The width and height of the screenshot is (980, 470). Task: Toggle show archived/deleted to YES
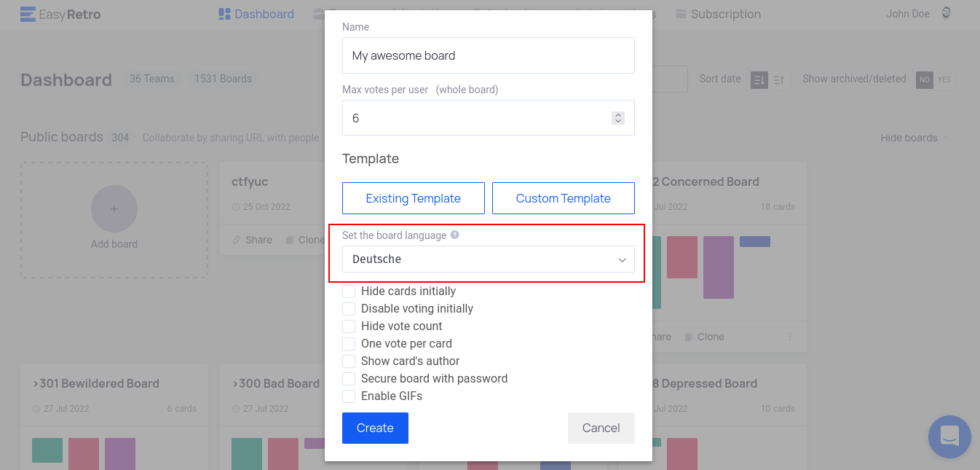pos(944,79)
